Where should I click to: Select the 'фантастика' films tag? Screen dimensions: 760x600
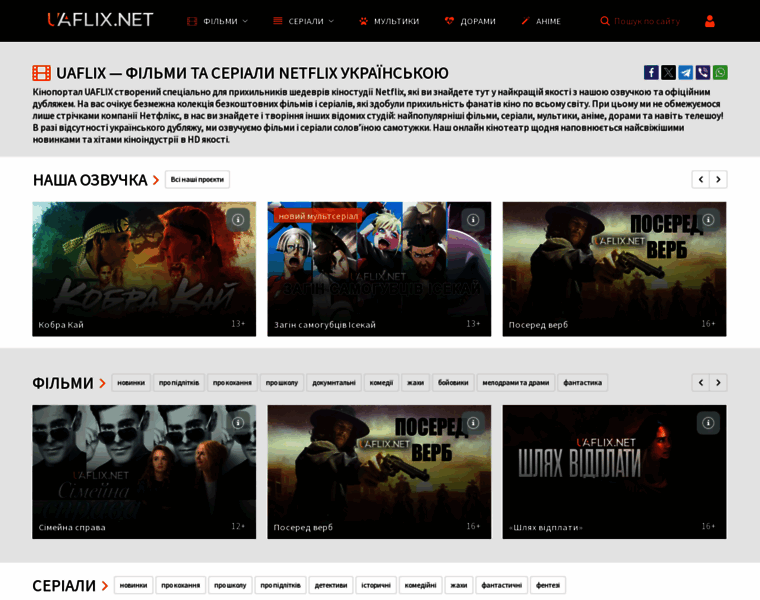pos(583,382)
